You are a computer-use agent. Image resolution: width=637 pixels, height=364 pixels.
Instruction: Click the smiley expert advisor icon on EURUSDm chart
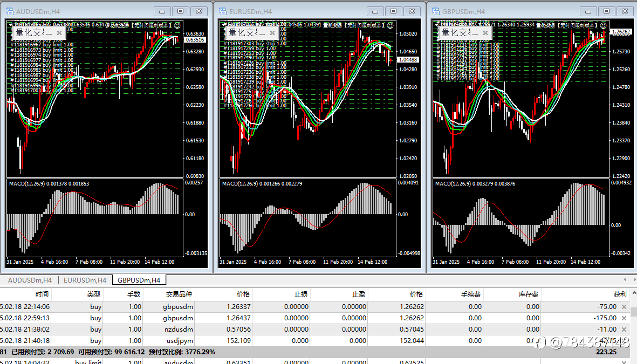[391, 25]
